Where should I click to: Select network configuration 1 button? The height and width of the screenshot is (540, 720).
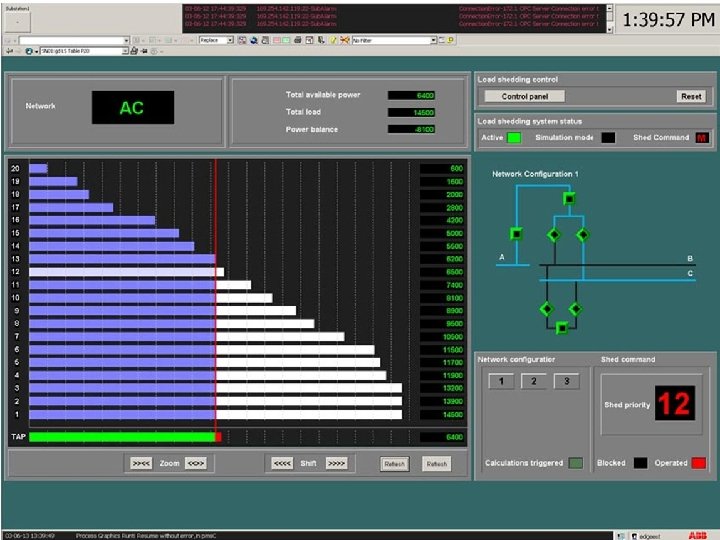(x=501, y=381)
